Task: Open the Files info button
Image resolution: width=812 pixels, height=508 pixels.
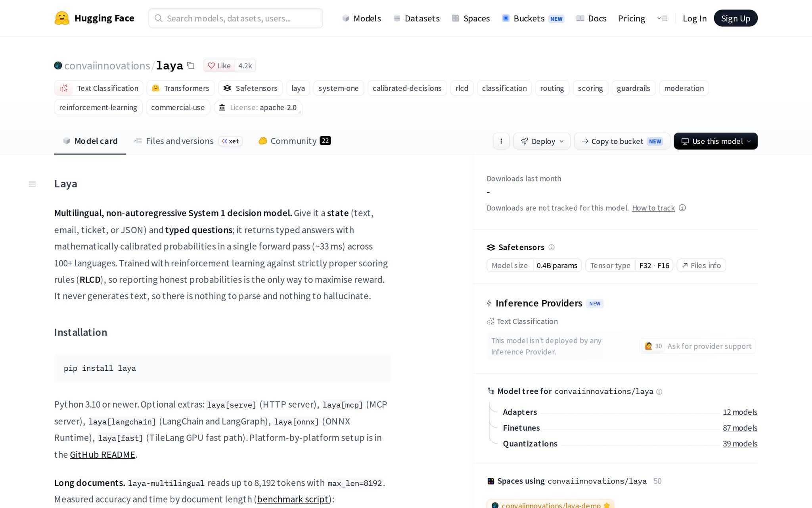Action: tap(701, 266)
